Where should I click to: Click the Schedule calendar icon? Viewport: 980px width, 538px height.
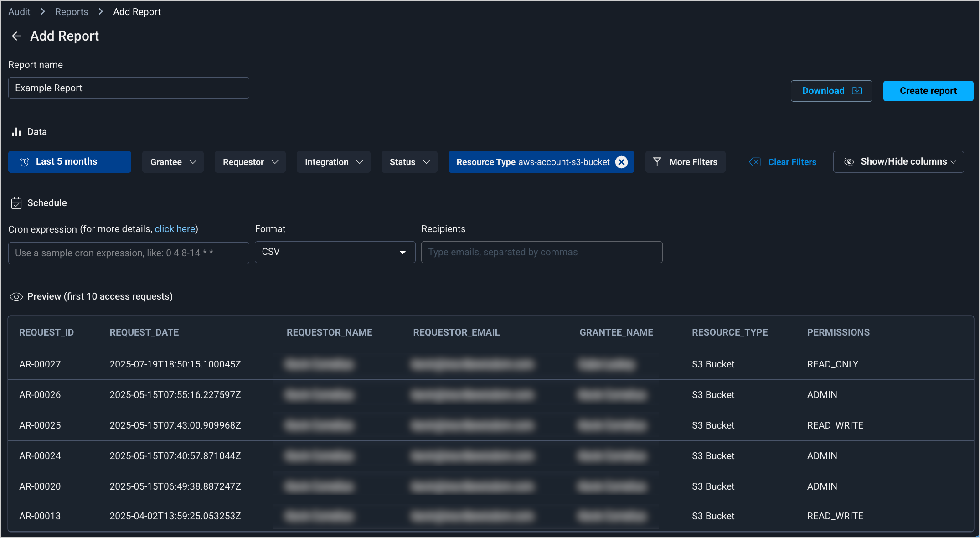tap(16, 203)
